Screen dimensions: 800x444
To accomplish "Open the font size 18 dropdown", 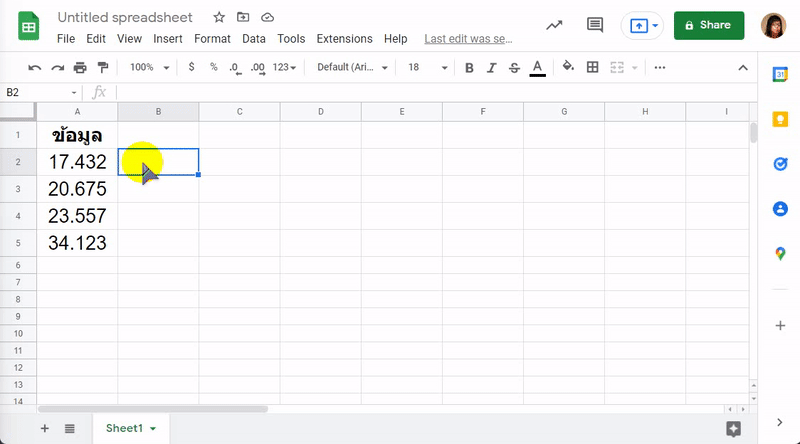I will pos(428,67).
